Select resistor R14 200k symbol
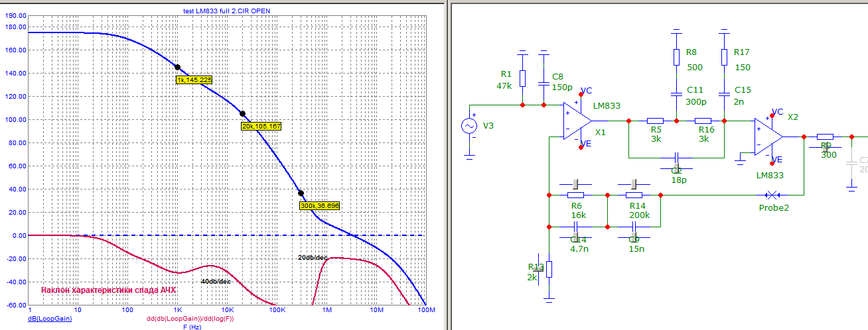The image size is (868, 330). (634, 195)
